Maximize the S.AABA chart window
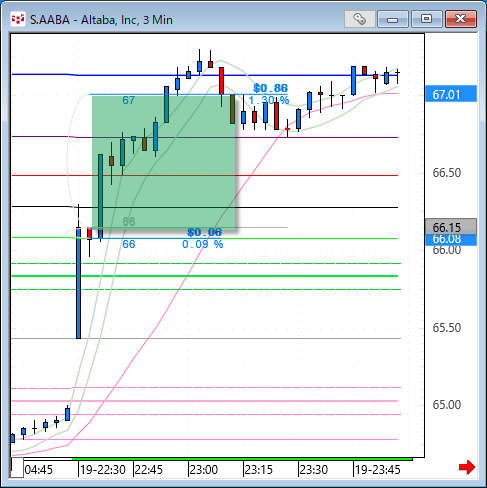Viewport: 487px width, 488px height. coord(426,19)
